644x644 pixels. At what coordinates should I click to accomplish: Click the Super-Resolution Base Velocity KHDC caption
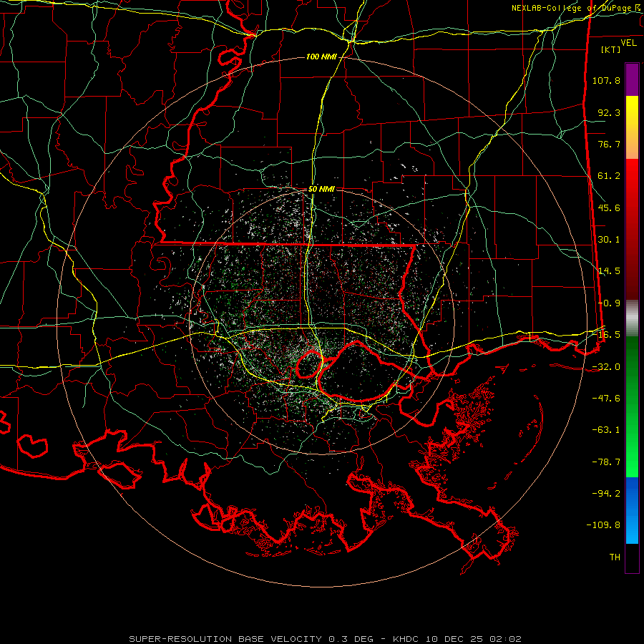pyautogui.click(x=326, y=639)
